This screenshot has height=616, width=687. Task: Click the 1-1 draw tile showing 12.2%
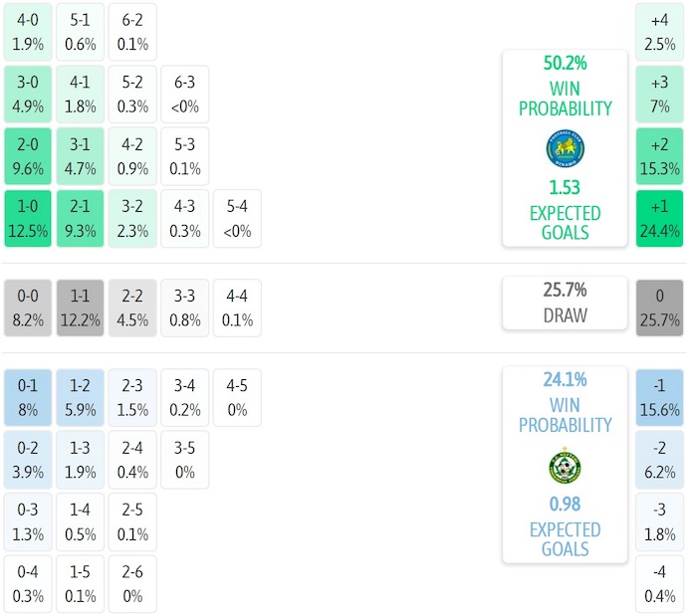(81, 308)
